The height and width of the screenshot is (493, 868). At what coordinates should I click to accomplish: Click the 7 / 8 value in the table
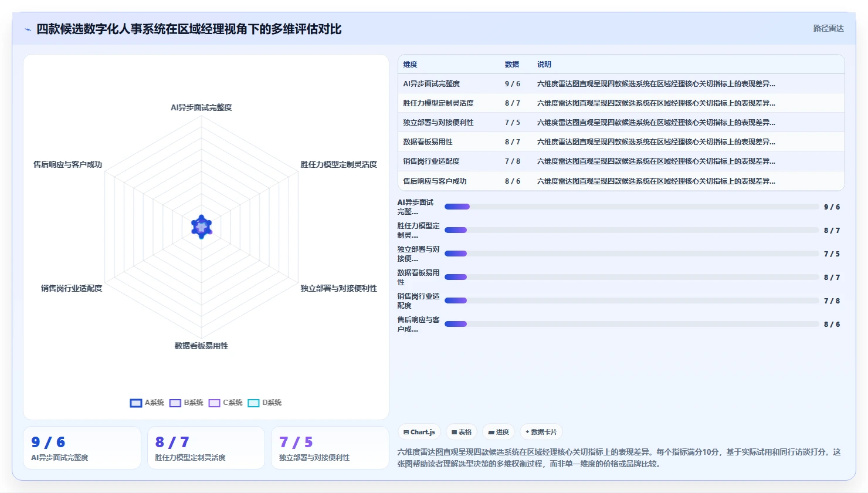tap(513, 161)
